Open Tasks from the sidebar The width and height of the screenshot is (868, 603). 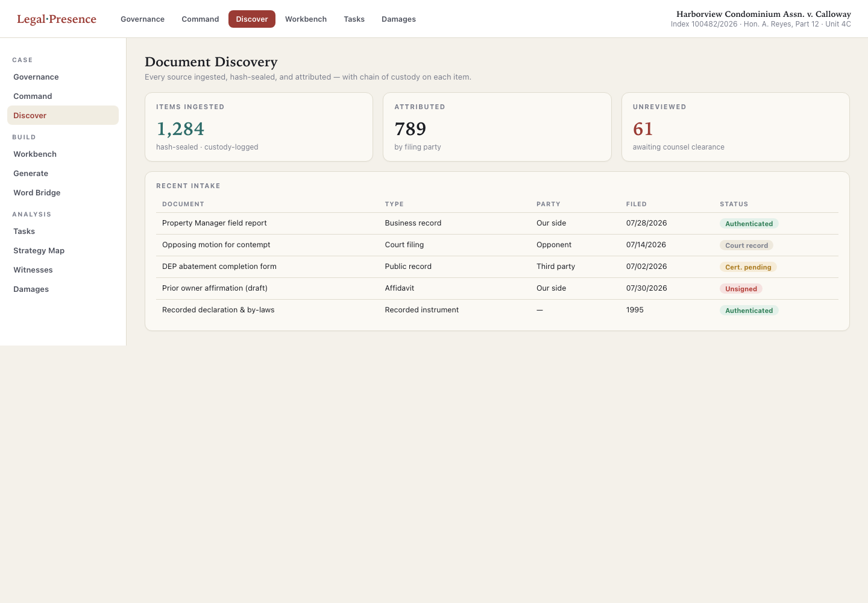tap(63, 231)
